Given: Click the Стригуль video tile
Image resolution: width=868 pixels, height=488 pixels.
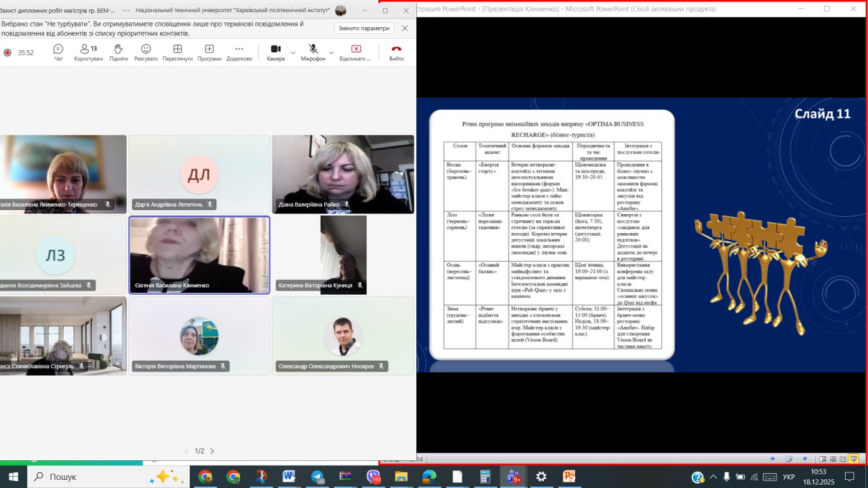Looking at the screenshot, I should point(63,336).
